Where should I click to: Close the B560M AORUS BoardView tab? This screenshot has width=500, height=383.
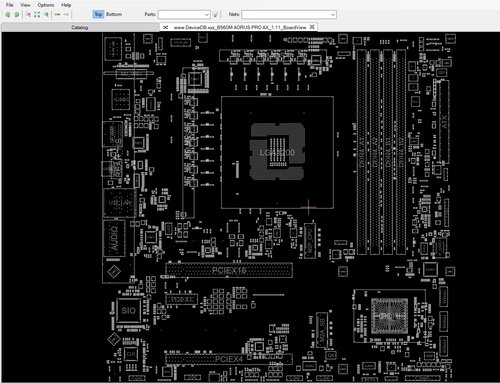[x=312, y=27]
